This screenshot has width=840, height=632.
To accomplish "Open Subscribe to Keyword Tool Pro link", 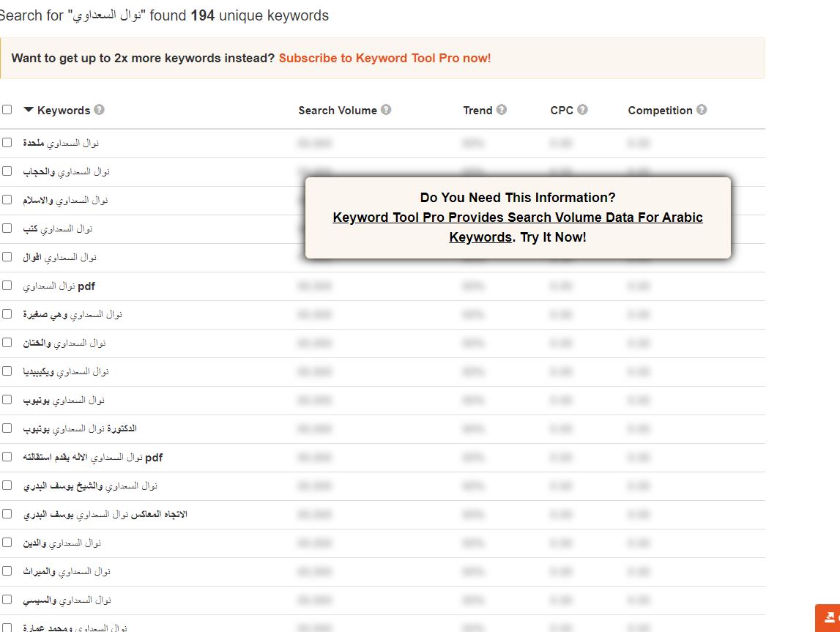I will [384, 58].
